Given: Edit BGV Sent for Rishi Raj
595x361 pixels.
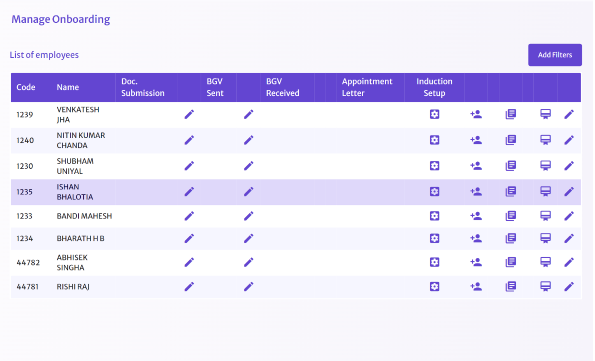Looking at the screenshot, I should tap(249, 287).
